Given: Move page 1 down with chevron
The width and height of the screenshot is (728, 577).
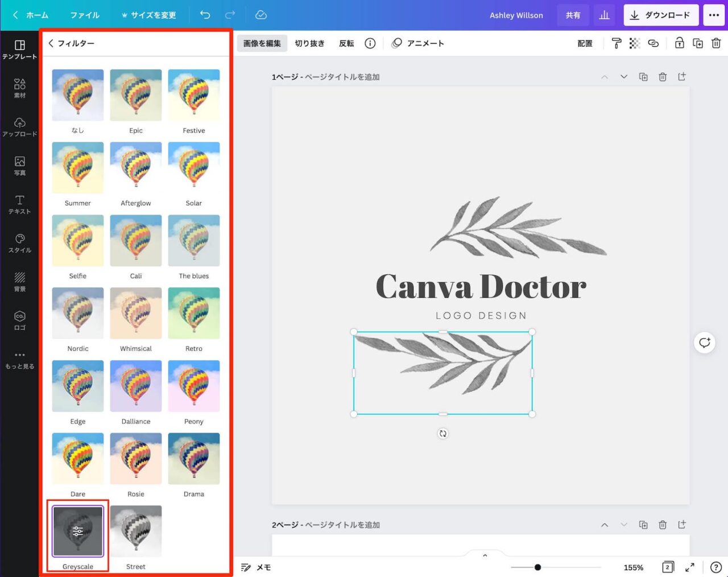Looking at the screenshot, I should pyautogui.click(x=624, y=77).
